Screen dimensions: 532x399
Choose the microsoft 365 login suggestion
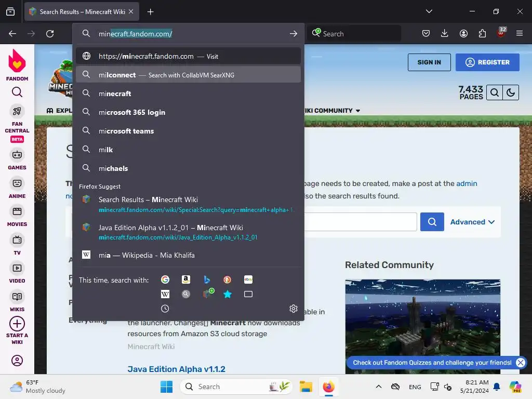(188, 112)
